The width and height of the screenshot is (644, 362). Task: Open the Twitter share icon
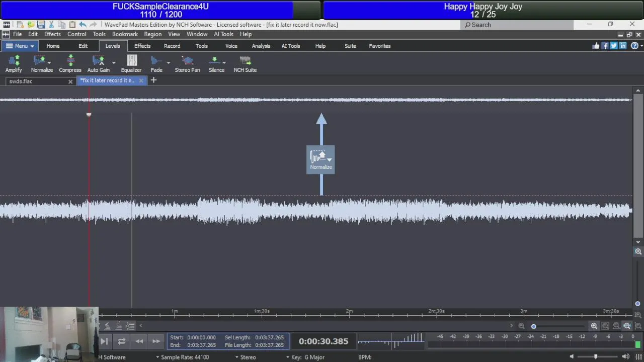(x=614, y=46)
